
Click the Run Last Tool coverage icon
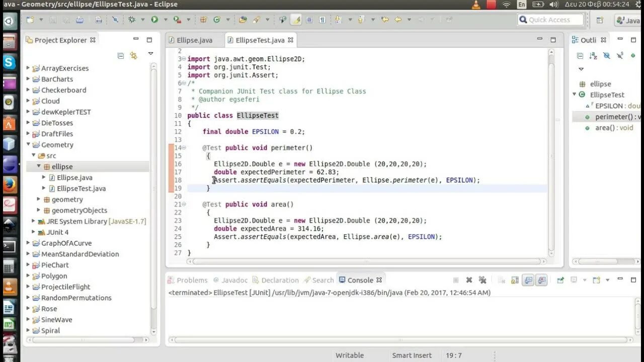(x=177, y=20)
